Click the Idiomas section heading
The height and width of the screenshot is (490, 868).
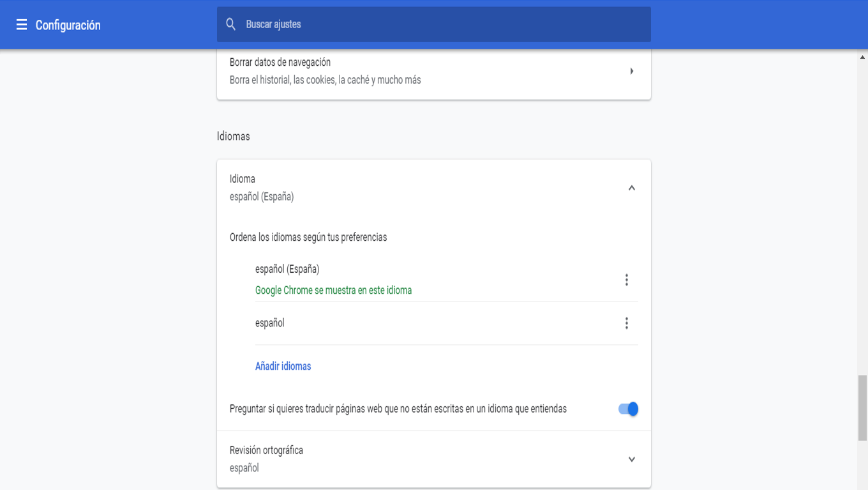click(x=234, y=136)
